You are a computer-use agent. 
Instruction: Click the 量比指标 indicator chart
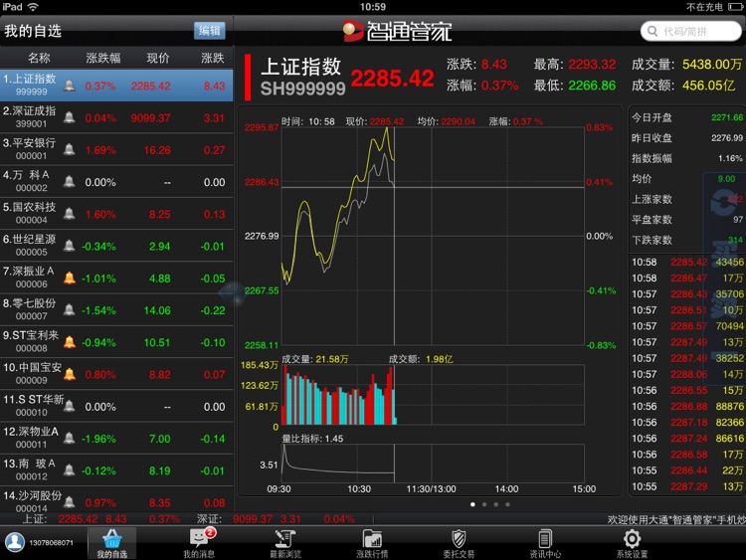(x=433, y=464)
